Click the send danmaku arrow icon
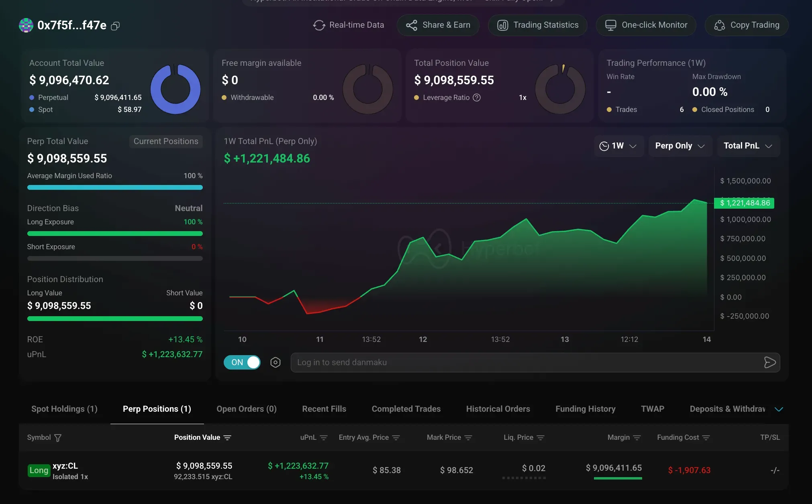This screenshot has width=812, height=504. pos(769,362)
